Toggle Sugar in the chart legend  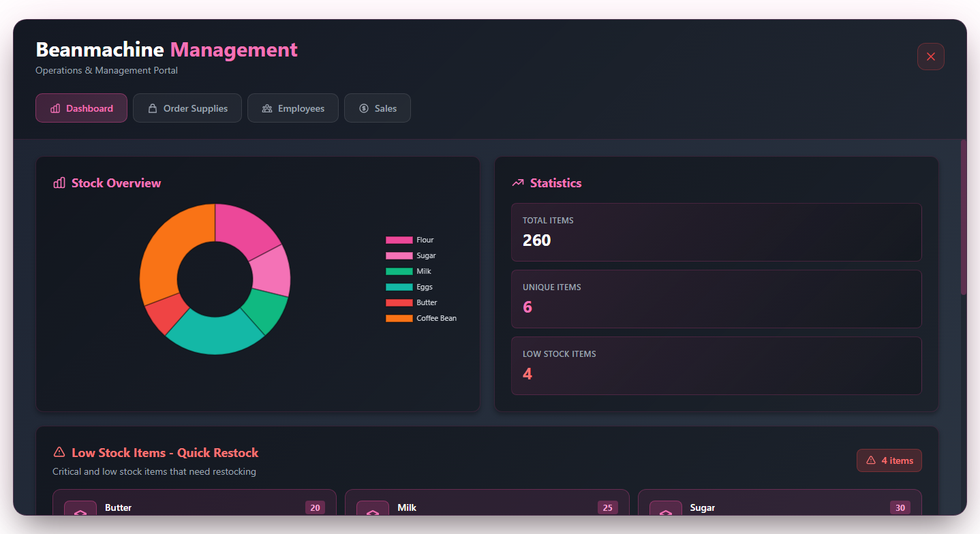pos(411,255)
